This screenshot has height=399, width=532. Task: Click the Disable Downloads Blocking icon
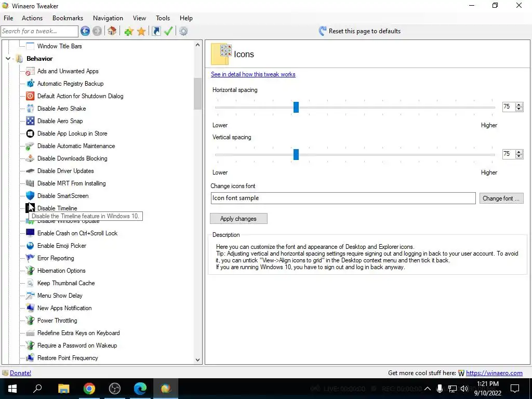point(30,158)
